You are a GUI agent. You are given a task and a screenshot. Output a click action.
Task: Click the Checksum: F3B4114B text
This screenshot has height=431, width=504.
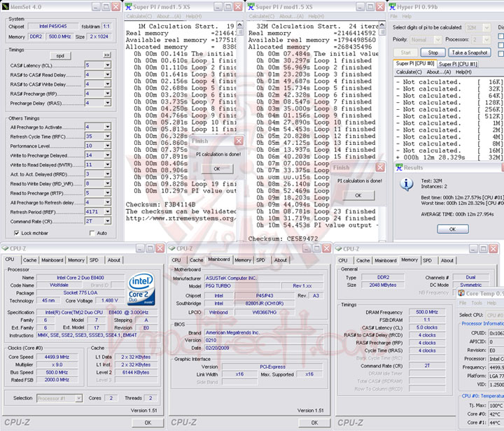click(x=160, y=204)
